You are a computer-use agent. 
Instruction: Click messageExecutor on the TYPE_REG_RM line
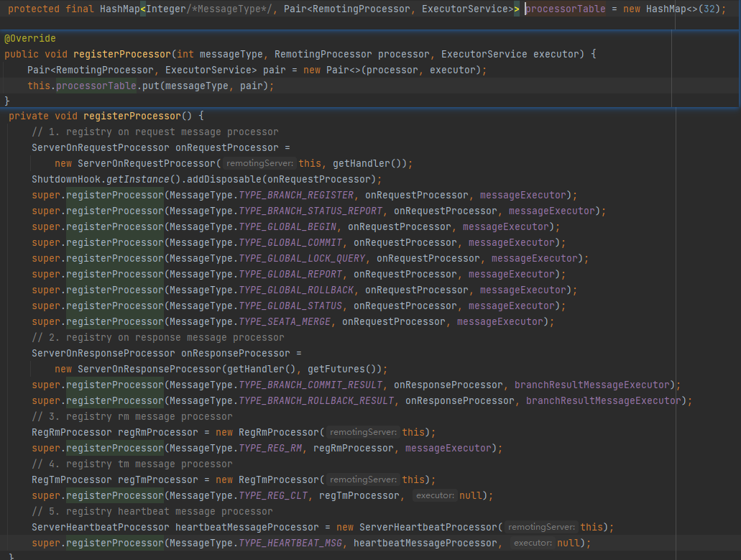coord(448,449)
